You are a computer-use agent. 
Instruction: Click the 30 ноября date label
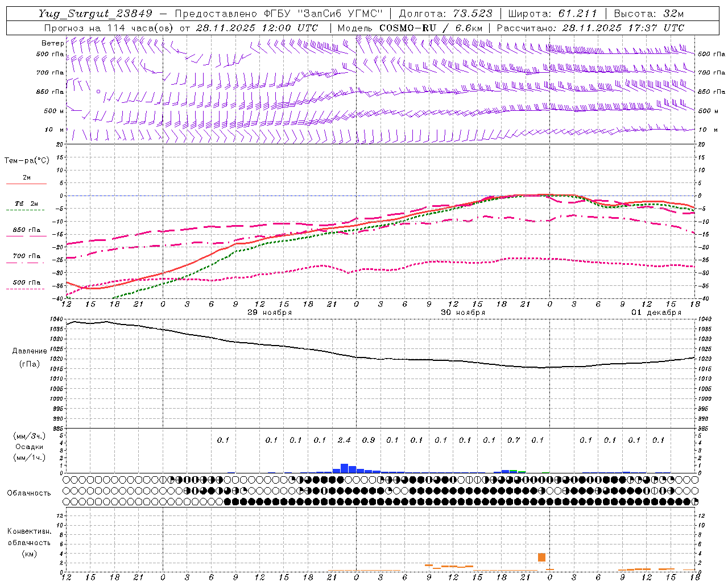pyautogui.click(x=463, y=313)
